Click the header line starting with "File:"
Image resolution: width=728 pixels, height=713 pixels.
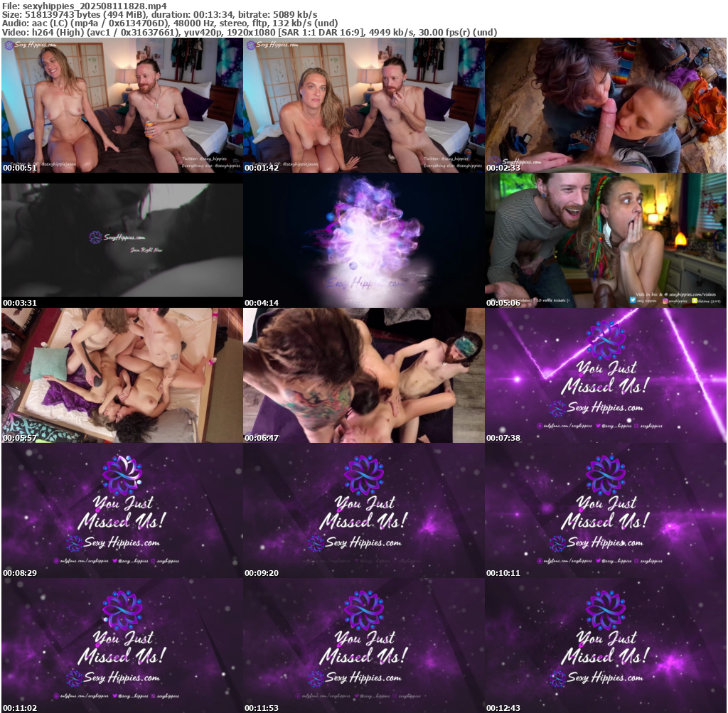(84, 6)
